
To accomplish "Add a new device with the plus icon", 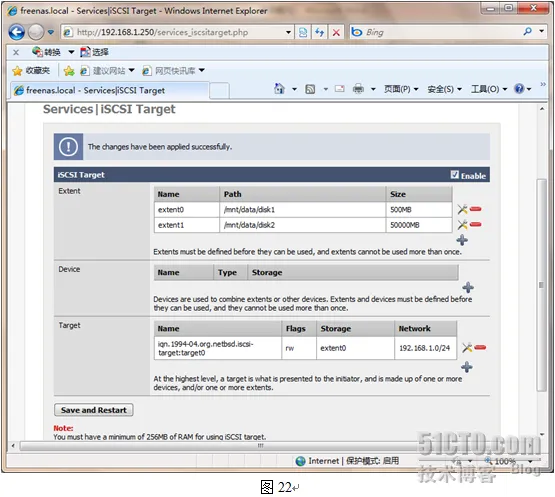I will tap(468, 287).
